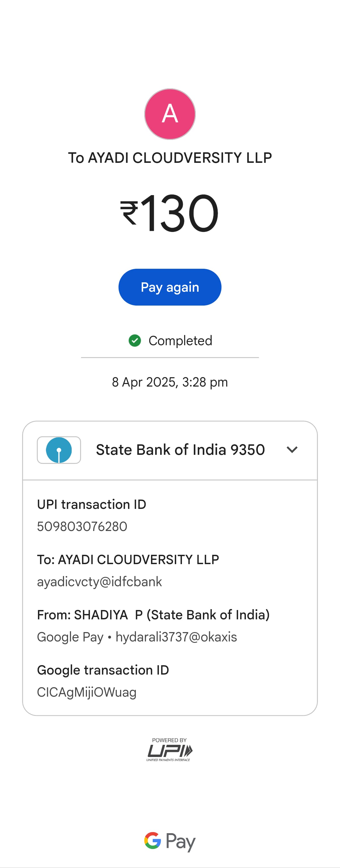
Task: Click the "To AYADI CLOUDVERSITY LLP" heading
Action: point(170,158)
